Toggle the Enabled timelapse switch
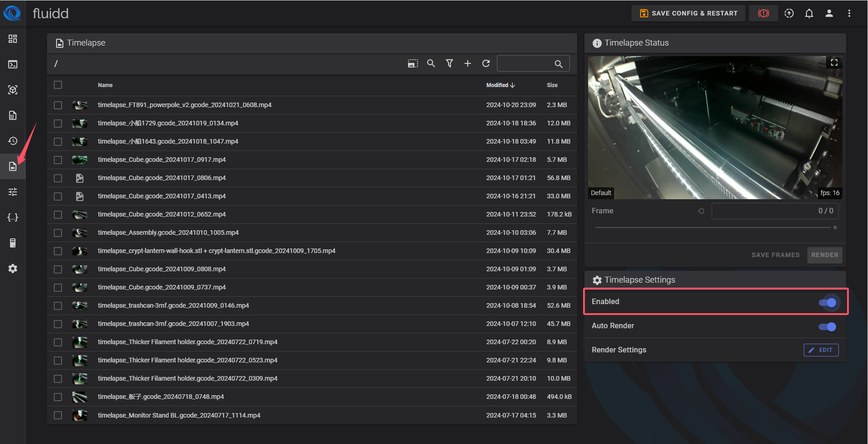This screenshot has width=868, height=444. click(827, 302)
